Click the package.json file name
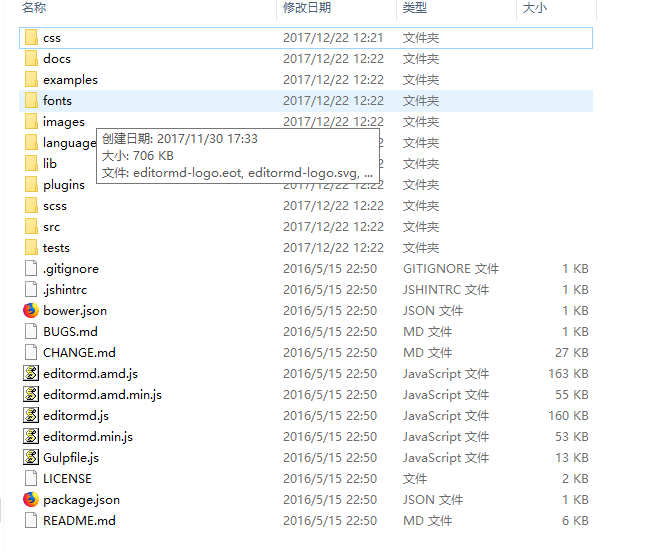 pyautogui.click(x=81, y=500)
